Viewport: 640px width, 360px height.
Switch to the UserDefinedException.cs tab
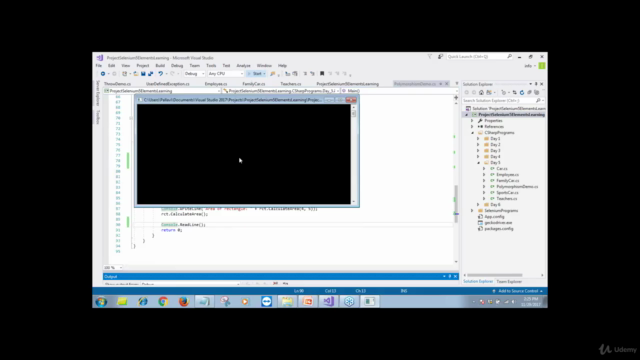coord(168,84)
